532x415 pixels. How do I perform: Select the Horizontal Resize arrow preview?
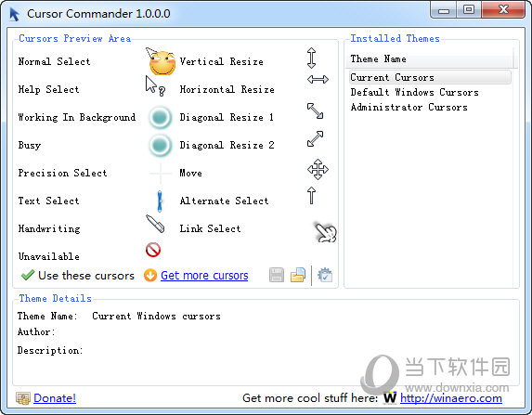coord(318,80)
